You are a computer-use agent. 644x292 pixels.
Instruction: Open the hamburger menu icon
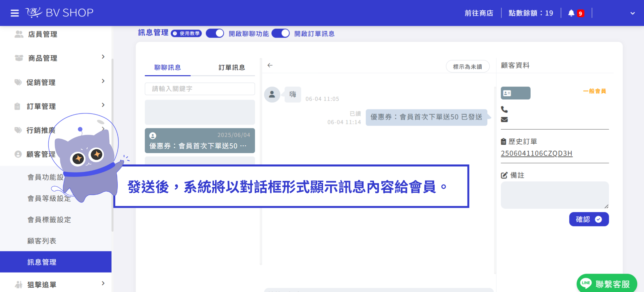click(x=14, y=13)
